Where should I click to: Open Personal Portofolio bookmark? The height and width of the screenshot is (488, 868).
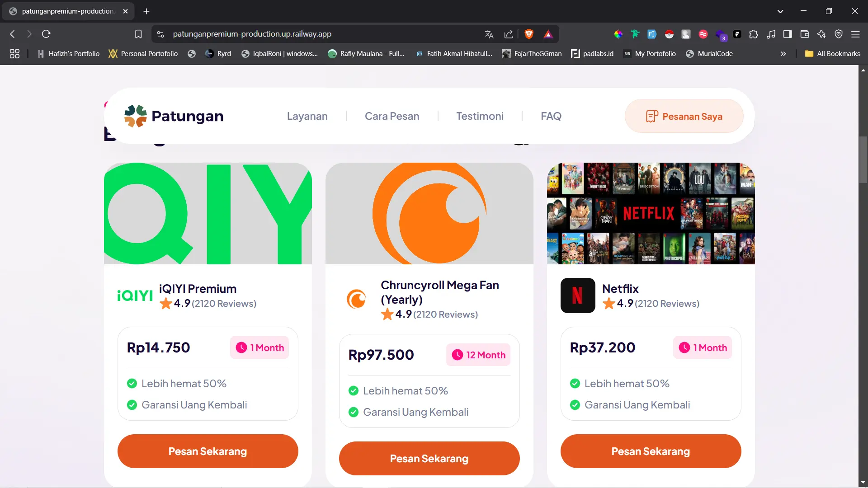(x=143, y=54)
